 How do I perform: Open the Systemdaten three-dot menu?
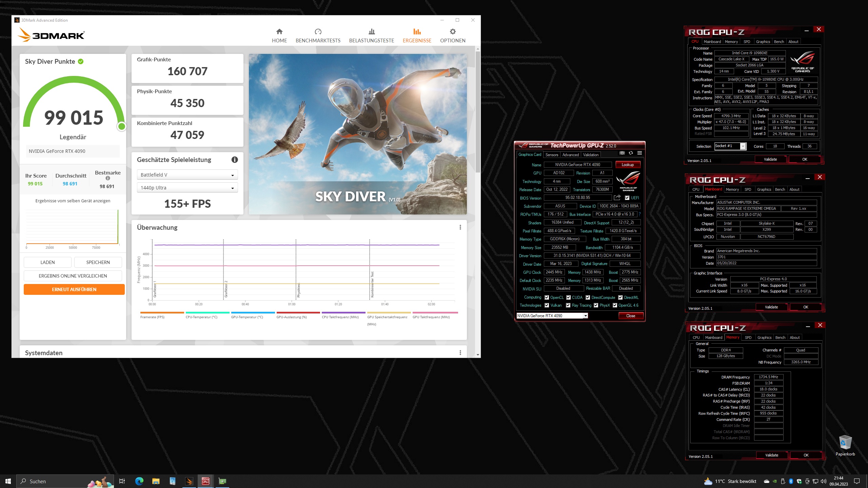pos(460,353)
